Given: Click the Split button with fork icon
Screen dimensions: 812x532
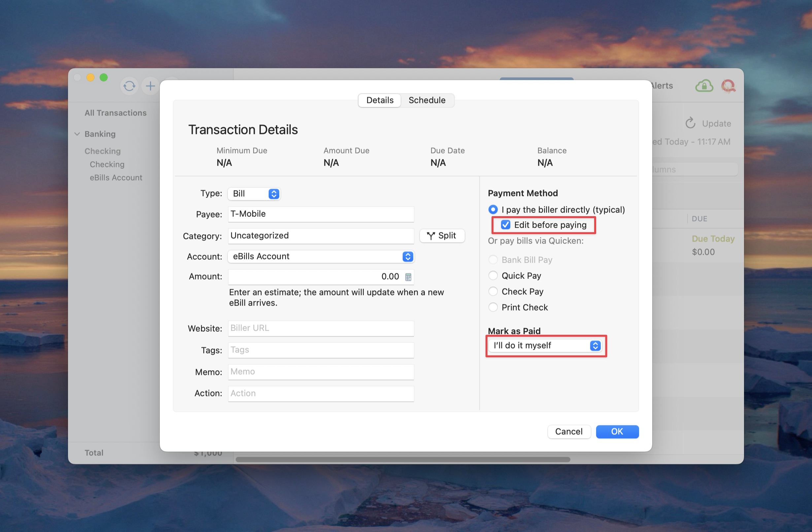Looking at the screenshot, I should (x=442, y=236).
